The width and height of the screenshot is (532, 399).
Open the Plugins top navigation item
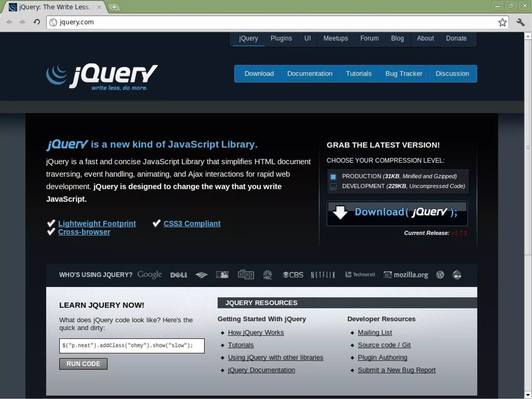(x=281, y=38)
